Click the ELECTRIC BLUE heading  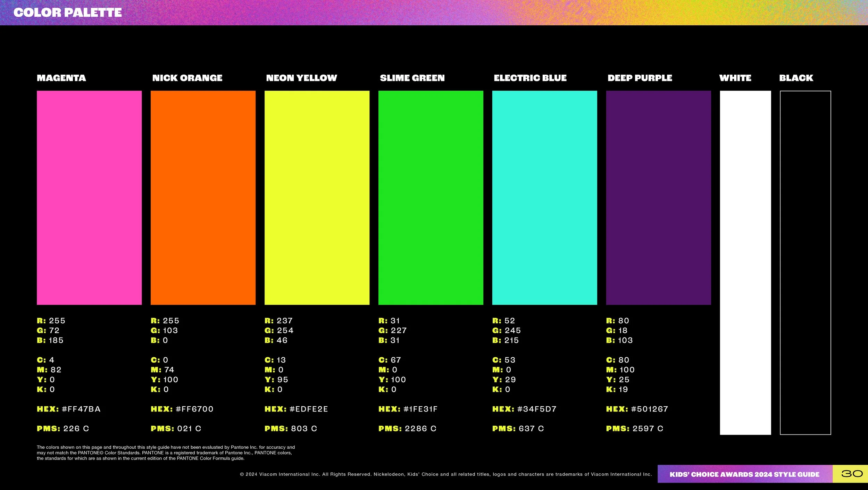530,78
